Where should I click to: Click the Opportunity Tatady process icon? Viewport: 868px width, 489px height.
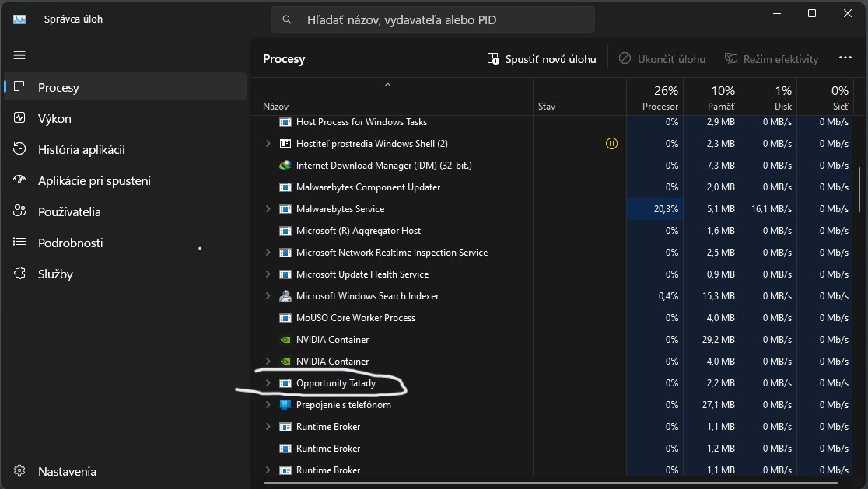click(285, 383)
